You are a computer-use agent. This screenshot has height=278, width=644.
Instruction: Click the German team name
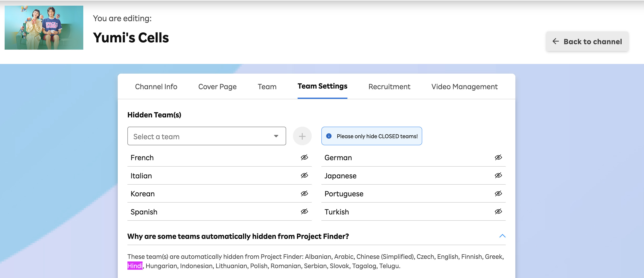[x=338, y=158]
